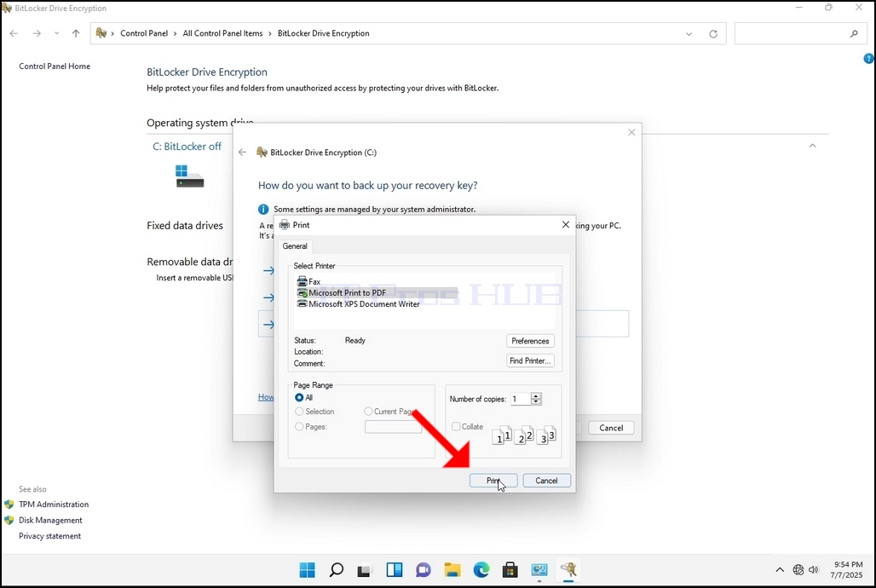The height and width of the screenshot is (588, 876).
Task: Open Privacy statement link
Action: [49, 536]
